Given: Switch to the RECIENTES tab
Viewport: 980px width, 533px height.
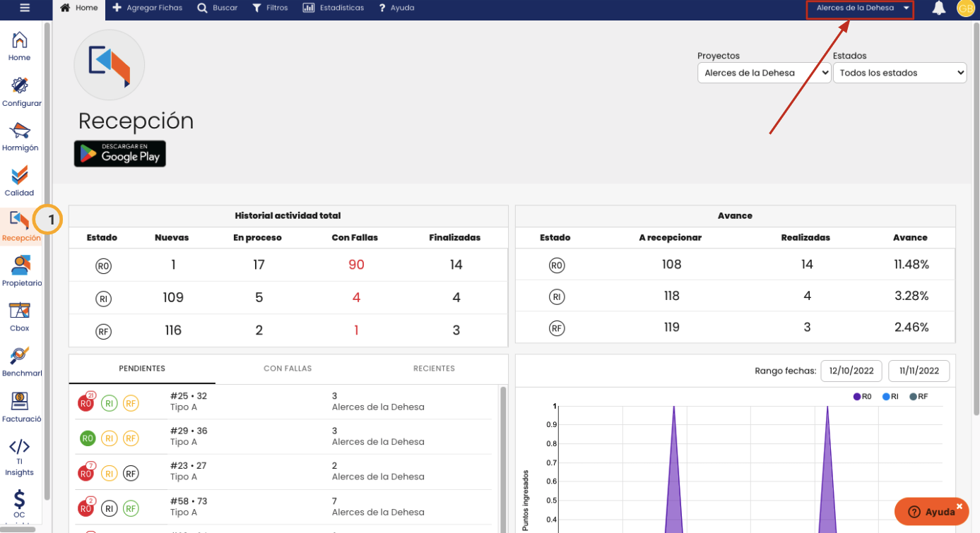Looking at the screenshot, I should (434, 369).
